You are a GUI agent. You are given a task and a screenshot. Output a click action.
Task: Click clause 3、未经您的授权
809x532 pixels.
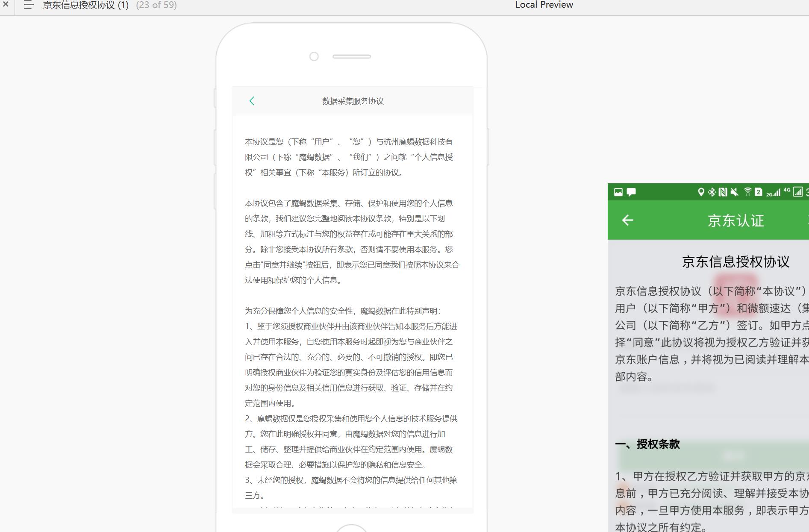coord(351,488)
